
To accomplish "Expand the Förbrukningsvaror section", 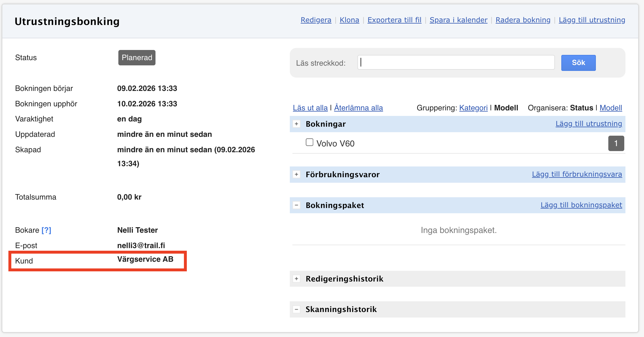I will click(296, 175).
